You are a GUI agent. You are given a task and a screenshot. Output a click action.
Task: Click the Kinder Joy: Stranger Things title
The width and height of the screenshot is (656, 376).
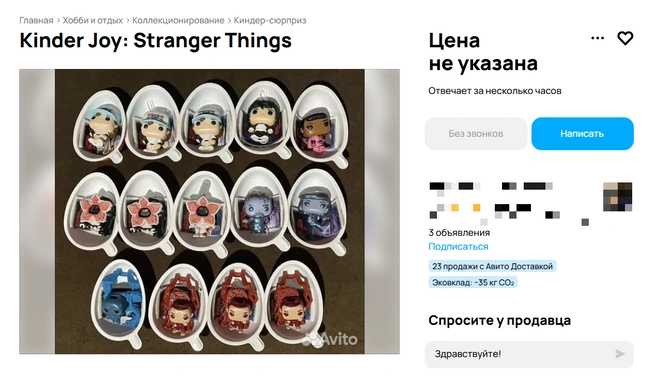[x=156, y=41]
